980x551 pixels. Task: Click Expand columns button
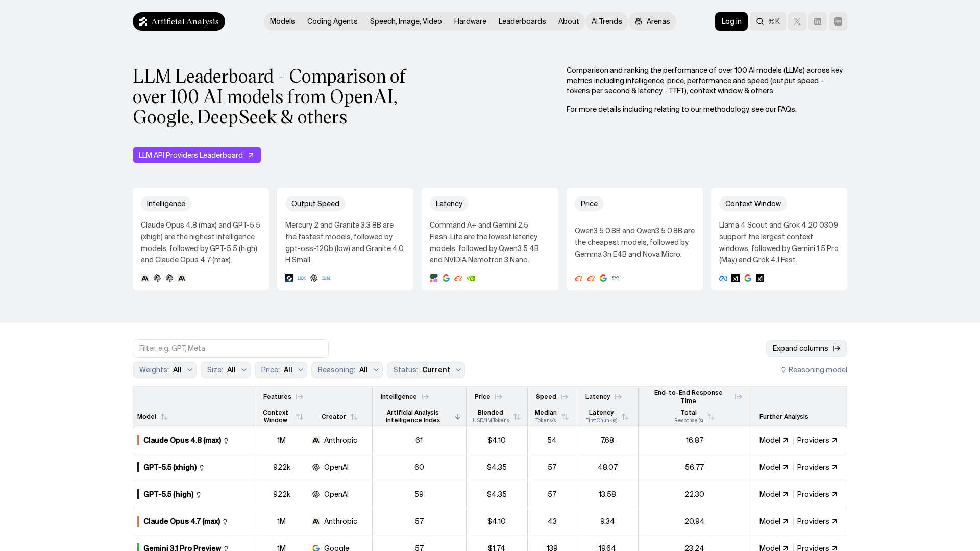(x=806, y=348)
